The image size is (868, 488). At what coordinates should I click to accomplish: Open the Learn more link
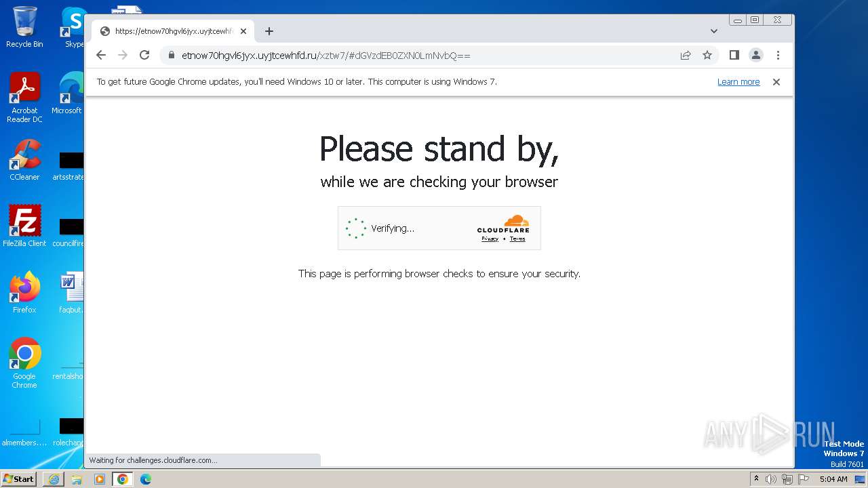tap(738, 82)
